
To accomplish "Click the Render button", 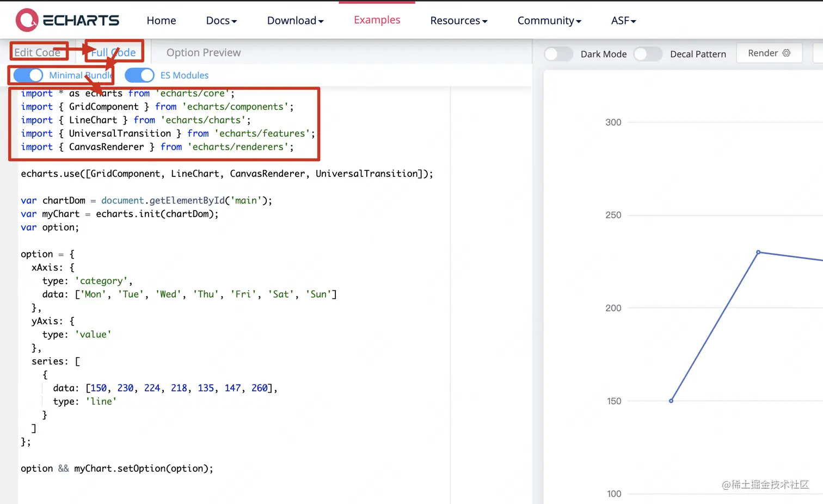I will (x=769, y=53).
